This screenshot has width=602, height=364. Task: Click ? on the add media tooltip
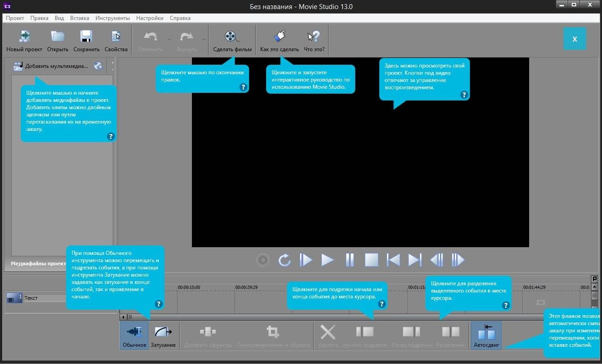click(x=111, y=136)
